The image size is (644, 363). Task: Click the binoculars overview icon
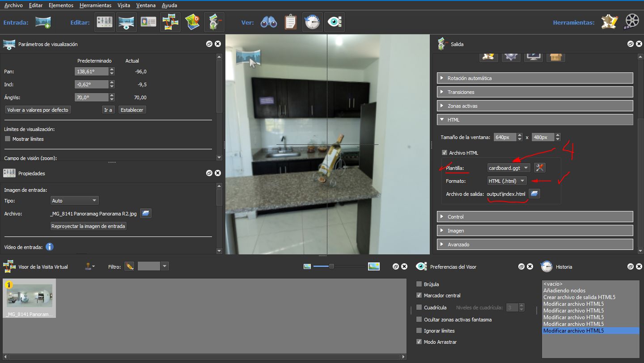[x=269, y=22]
